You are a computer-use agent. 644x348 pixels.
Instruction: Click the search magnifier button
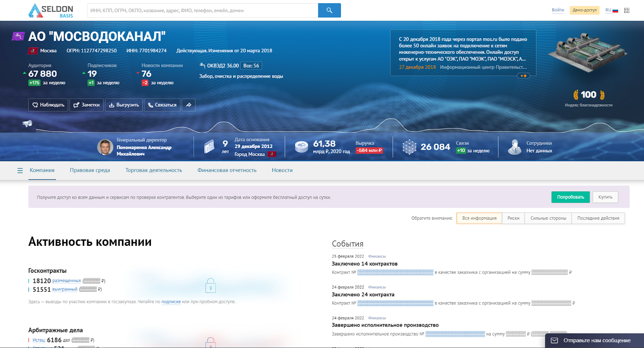pyautogui.click(x=329, y=10)
